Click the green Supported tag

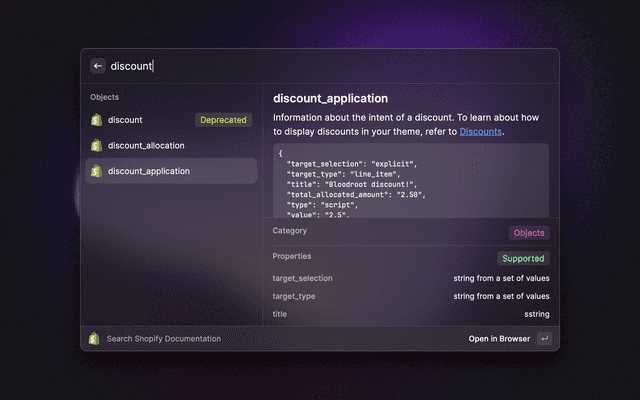tap(525, 258)
